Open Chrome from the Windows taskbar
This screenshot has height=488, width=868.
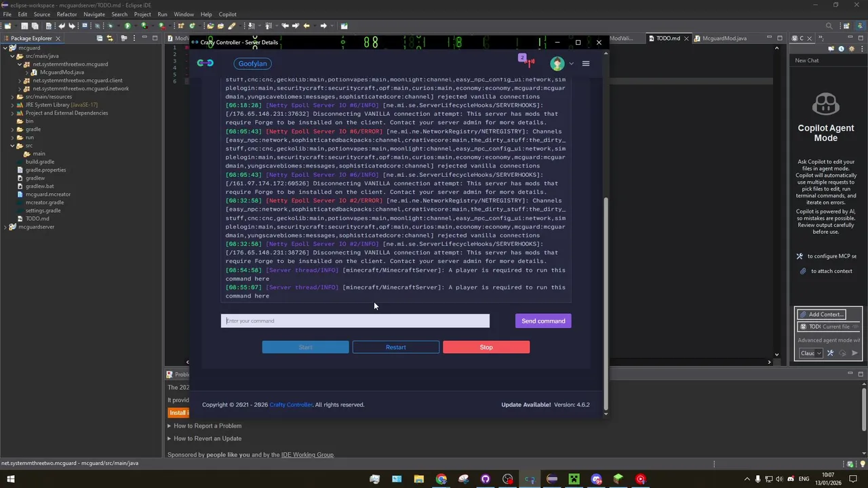tap(441, 479)
